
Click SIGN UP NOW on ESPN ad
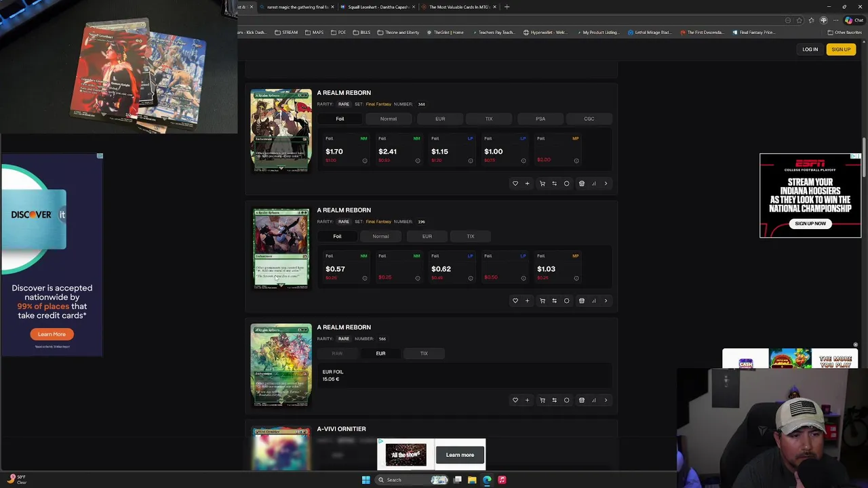pos(810,224)
